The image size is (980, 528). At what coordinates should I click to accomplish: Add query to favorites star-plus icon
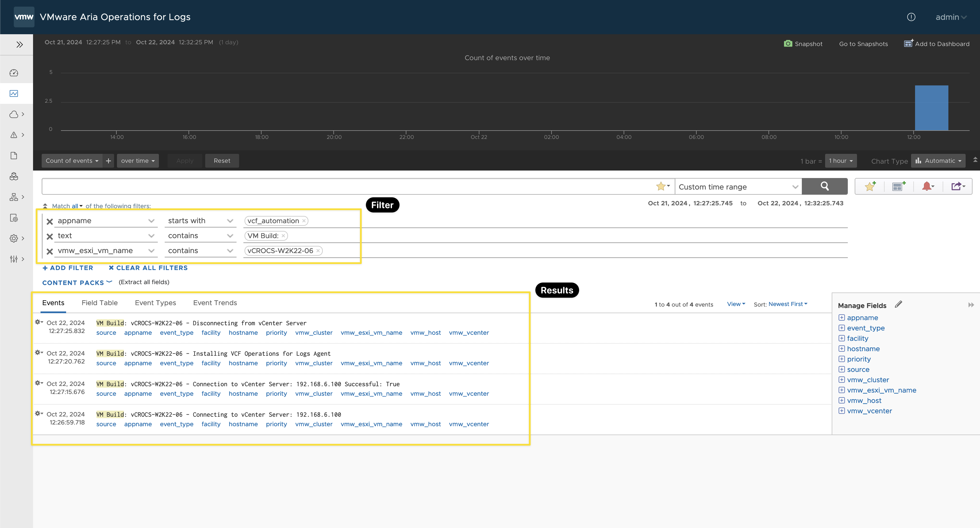pyautogui.click(x=870, y=187)
